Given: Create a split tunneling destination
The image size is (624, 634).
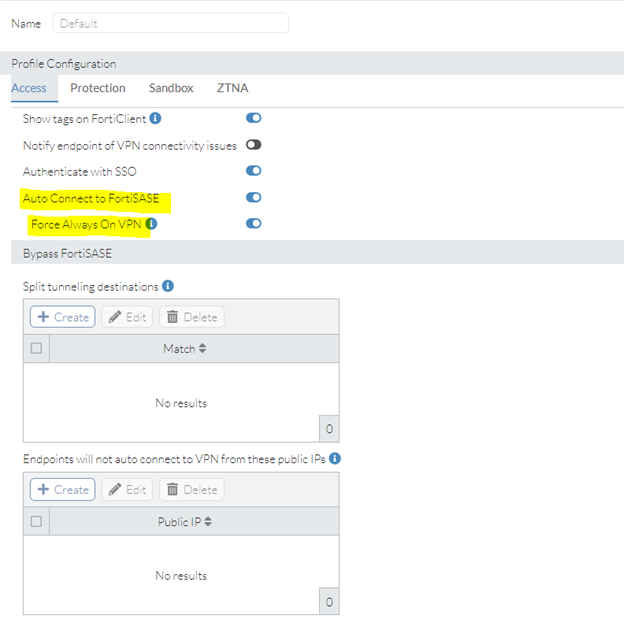Looking at the screenshot, I should pos(62,317).
